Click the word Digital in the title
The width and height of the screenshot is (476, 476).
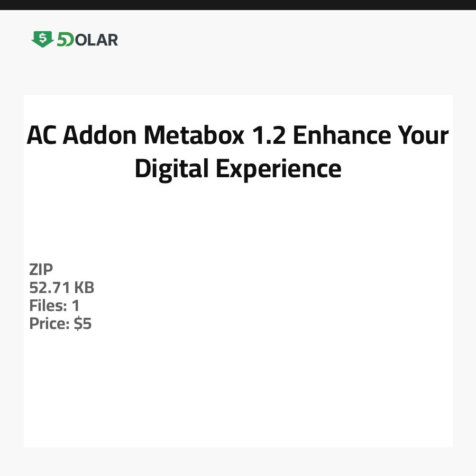167,169
